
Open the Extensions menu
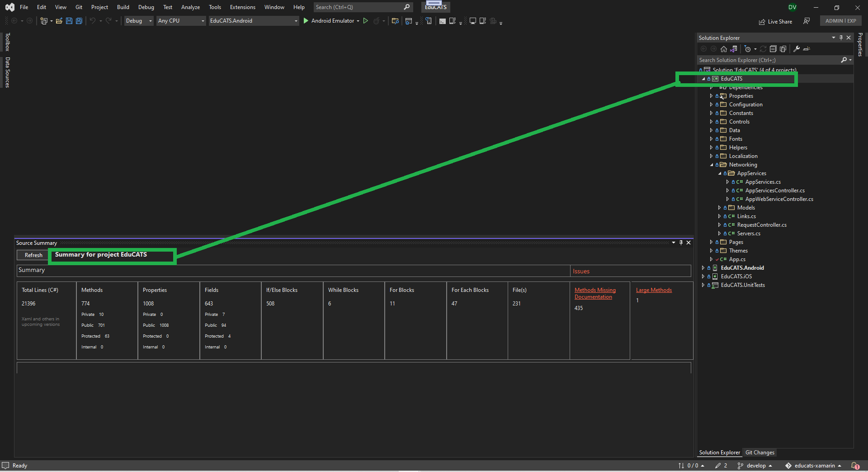pos(242,7)
